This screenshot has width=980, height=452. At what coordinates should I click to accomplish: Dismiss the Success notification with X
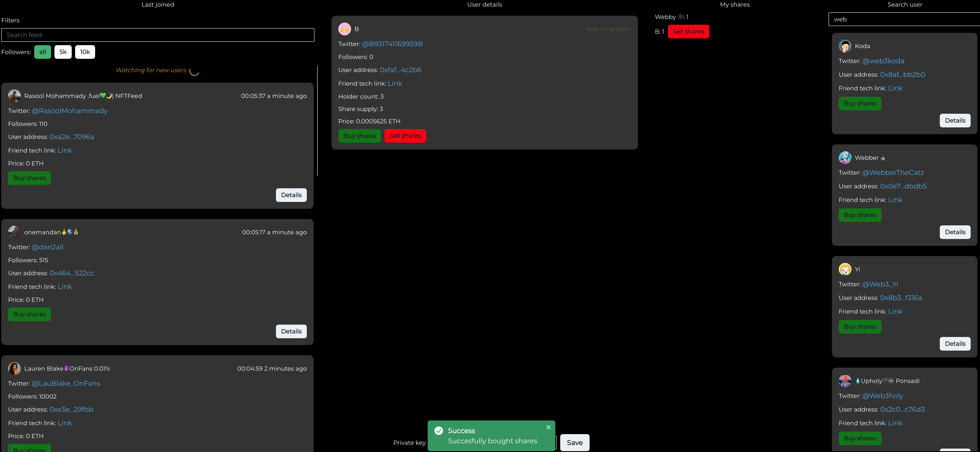pyautogui.click(x=548, y=427)
